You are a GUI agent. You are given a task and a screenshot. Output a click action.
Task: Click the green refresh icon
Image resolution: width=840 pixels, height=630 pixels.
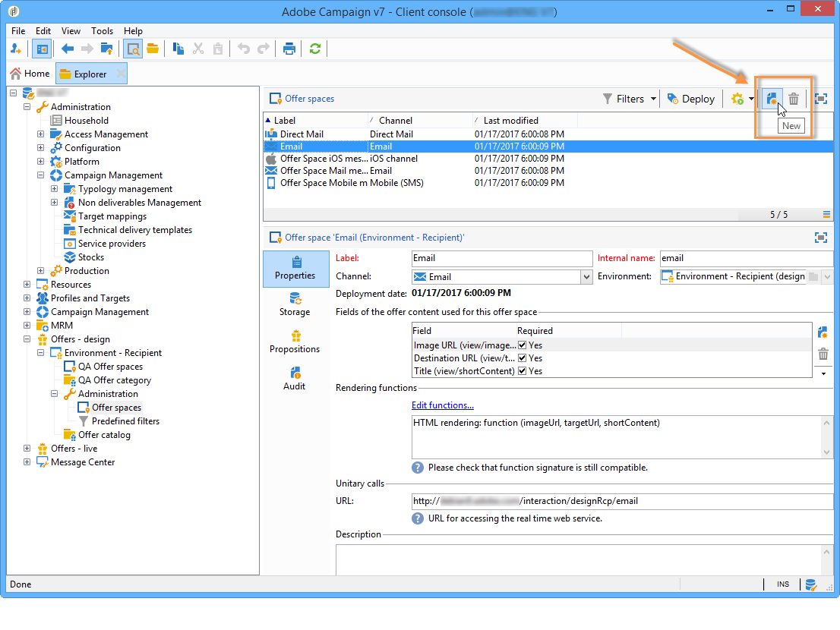click(x=315, y=49)
